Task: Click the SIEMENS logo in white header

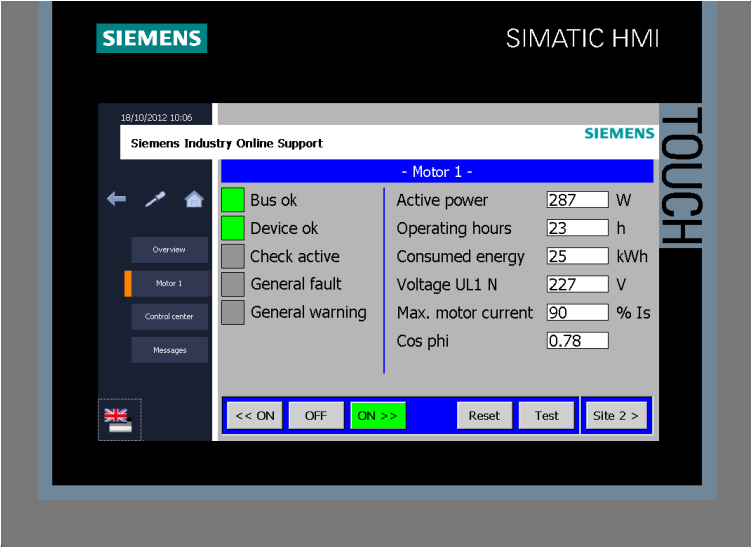Action: [619, 133]
